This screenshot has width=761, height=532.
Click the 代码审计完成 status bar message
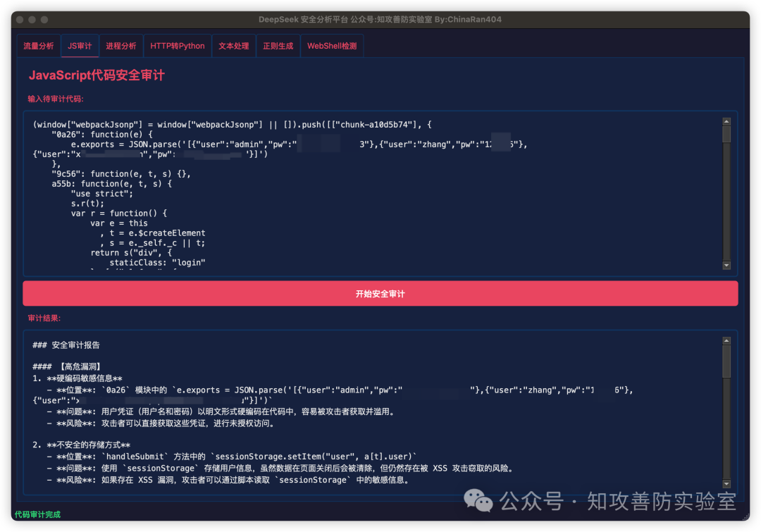click(37, 514)
